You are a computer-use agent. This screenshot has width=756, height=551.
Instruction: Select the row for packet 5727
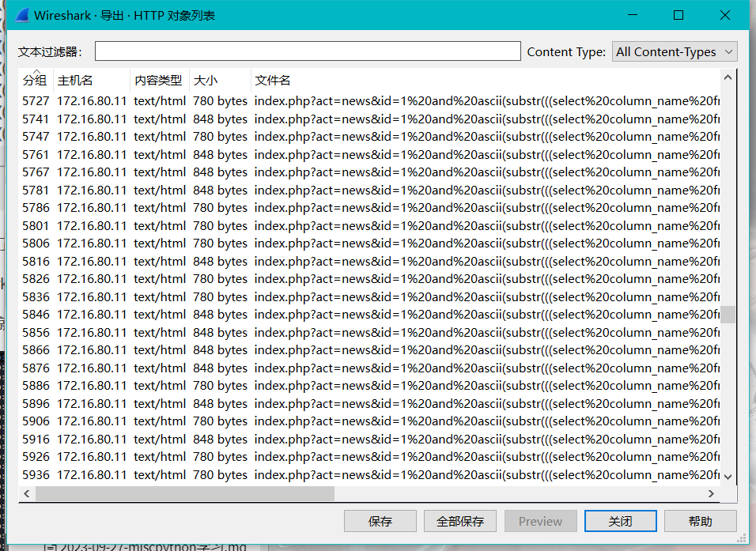click(237, 100)
